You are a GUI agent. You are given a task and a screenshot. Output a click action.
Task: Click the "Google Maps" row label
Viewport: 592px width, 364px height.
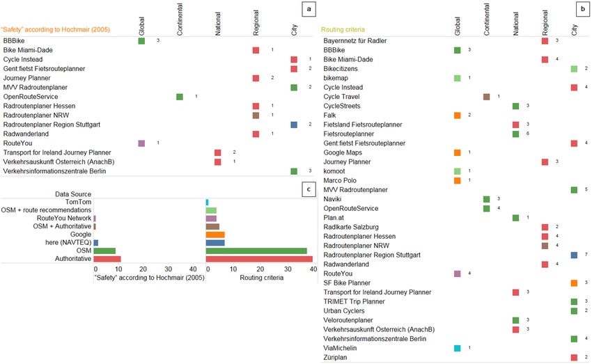point(343,152)
